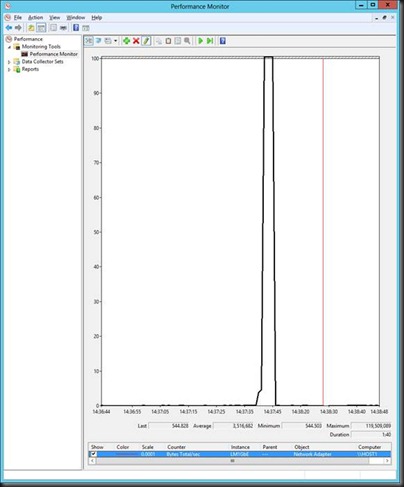Toggle Show/Hide Console Tree icon
Viewport: 404px width, 487px height.
(x=41, y=28)
